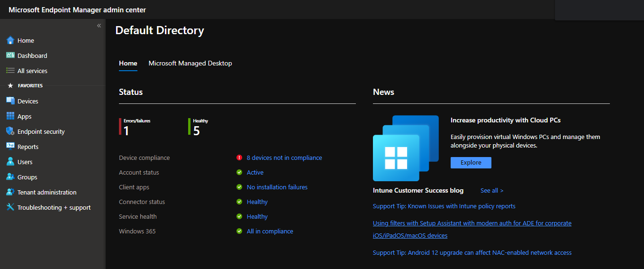Open '8 devices not in compliance' link
This screenshot has height=269, width=644.
point(284,158)
